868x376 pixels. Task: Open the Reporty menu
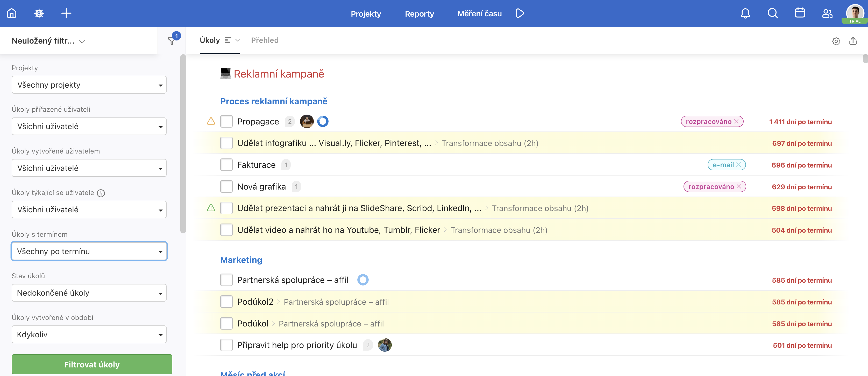[x=419, y=13]
